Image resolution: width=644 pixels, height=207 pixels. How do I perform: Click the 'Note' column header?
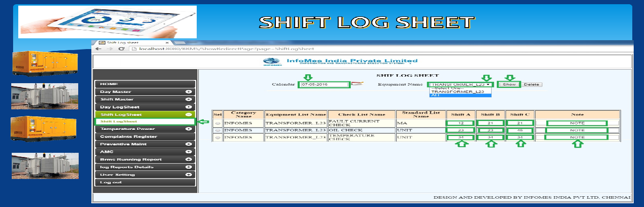577,114
